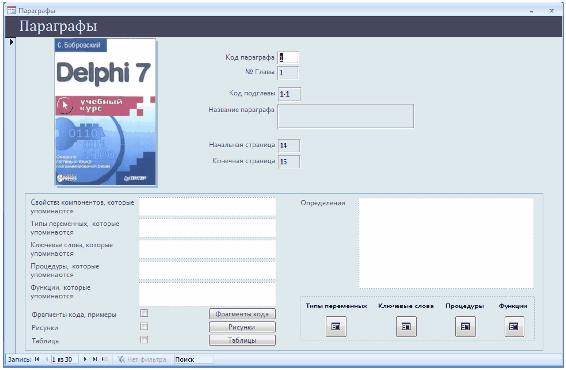Image resolution: width=566 pixels, height=370 pixels.
Task: Click the Delphi 7 book cover image
Action: 105,112
